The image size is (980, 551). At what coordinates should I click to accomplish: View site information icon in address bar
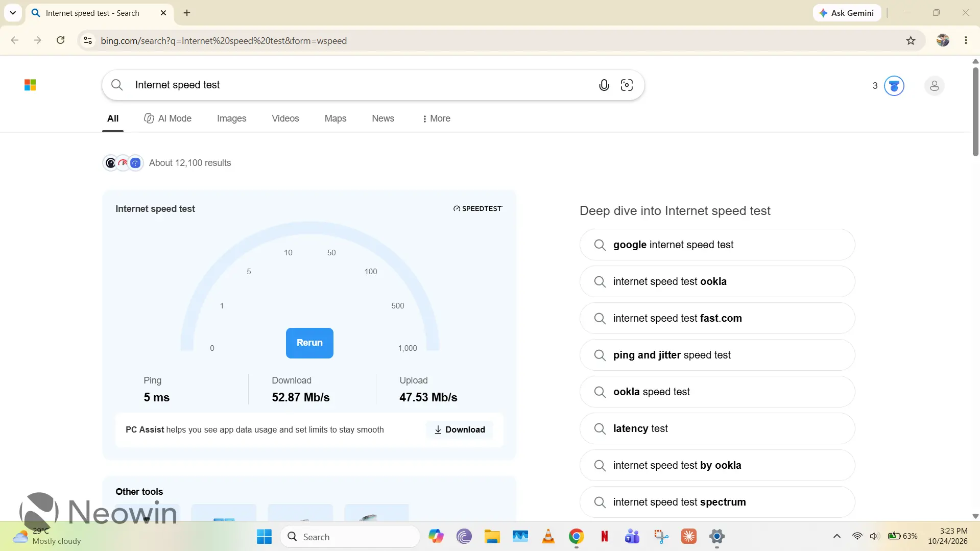pos(88,40)
